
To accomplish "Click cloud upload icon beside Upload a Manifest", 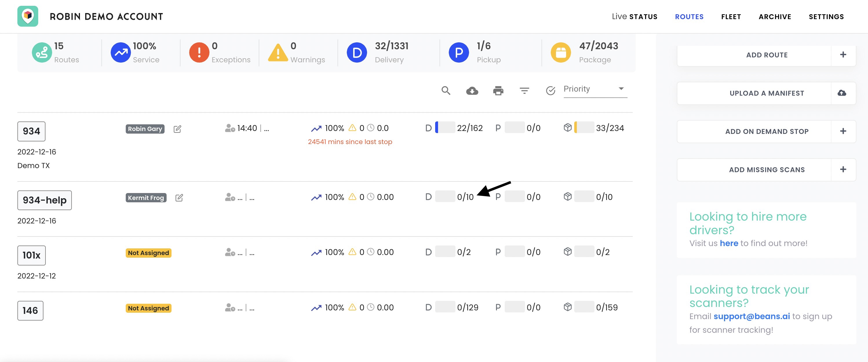I will (842, 93).
